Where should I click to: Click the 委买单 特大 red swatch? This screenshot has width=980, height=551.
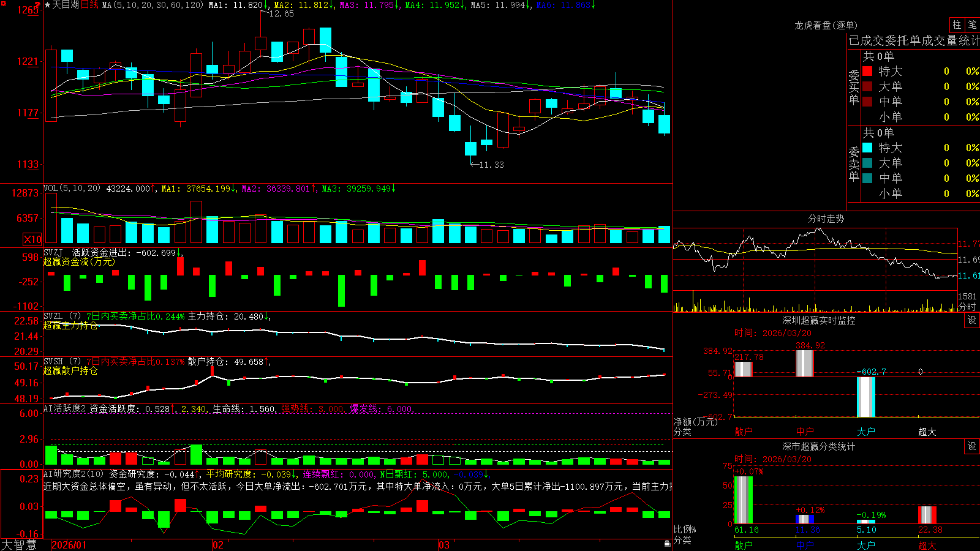[x=867, y=71]
